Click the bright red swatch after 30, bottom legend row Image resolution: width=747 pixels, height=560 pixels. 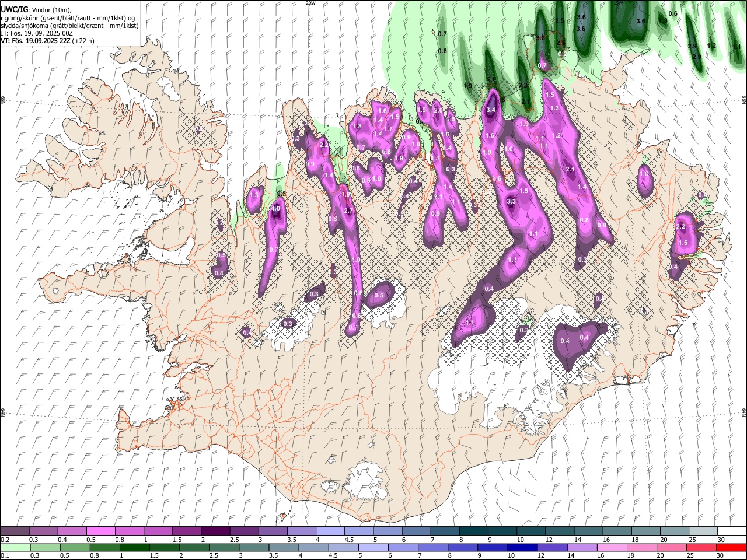click(731, 547)
